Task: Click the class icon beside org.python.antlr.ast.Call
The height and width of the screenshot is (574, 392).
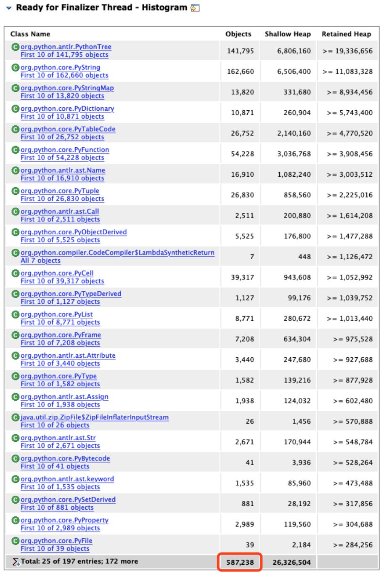Action: tap(16, 212)
